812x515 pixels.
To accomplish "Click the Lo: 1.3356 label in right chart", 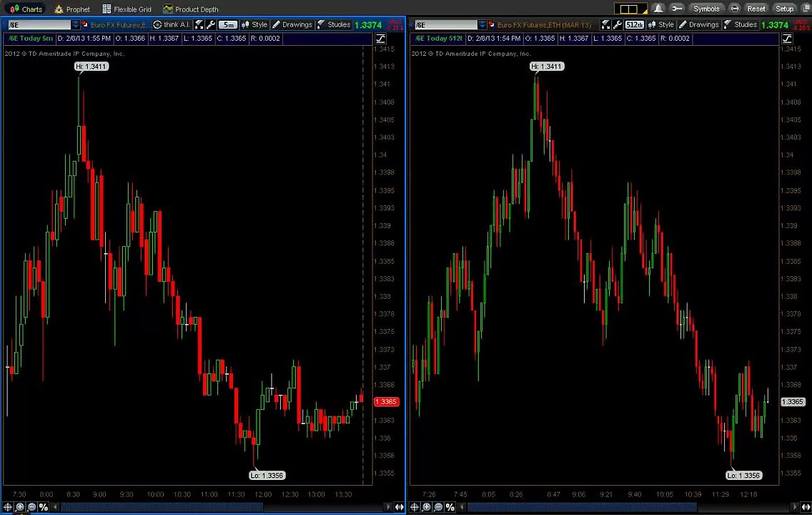I will pos(743,476).
